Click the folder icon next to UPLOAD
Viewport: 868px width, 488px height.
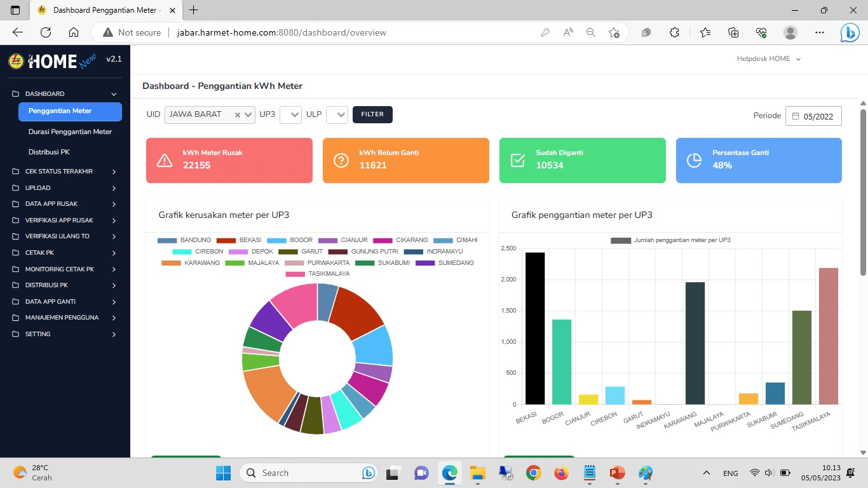(x=16, y=188)
